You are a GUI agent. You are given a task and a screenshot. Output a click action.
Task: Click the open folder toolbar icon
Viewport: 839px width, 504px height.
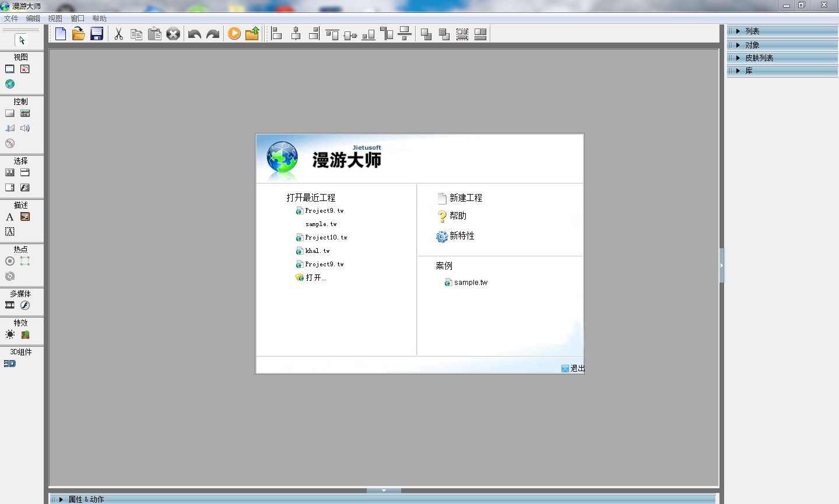[79, 34]
